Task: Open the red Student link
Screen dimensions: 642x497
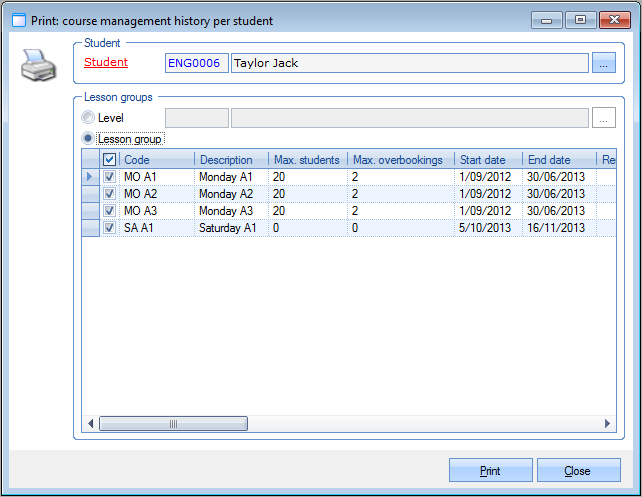Action: click(106, 63)
